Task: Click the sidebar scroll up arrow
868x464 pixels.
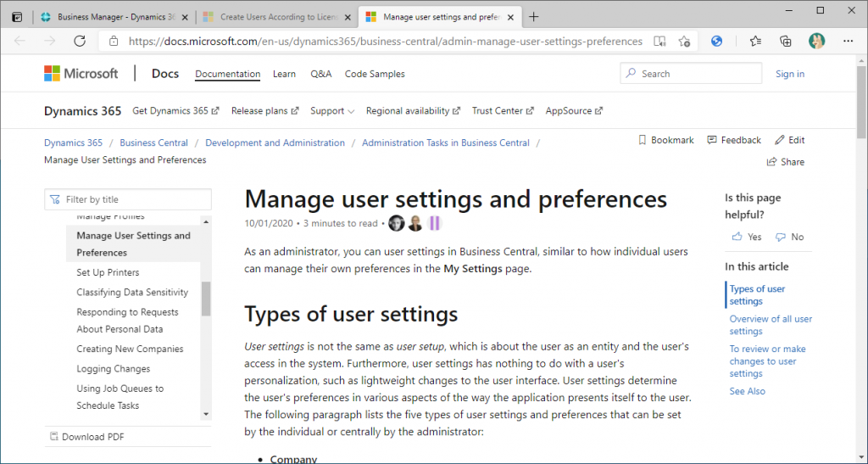Action: click(x=206, y=221)
